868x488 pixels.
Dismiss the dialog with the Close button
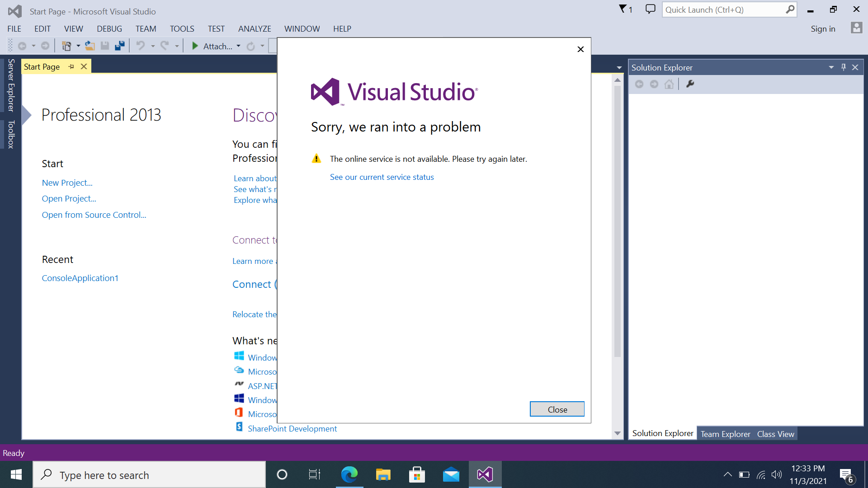[x=557, y=409]
